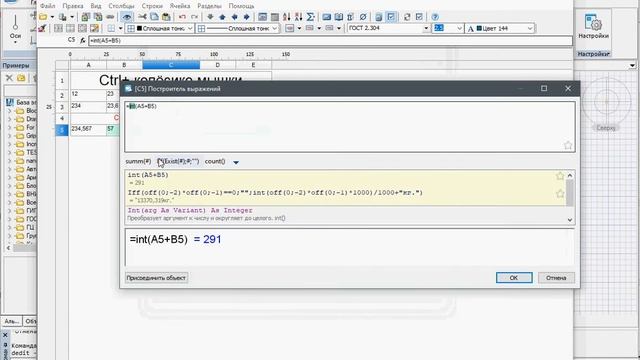Open Настройки settings gear icon
Screen dimensions: 640x360
coord(593,27)
